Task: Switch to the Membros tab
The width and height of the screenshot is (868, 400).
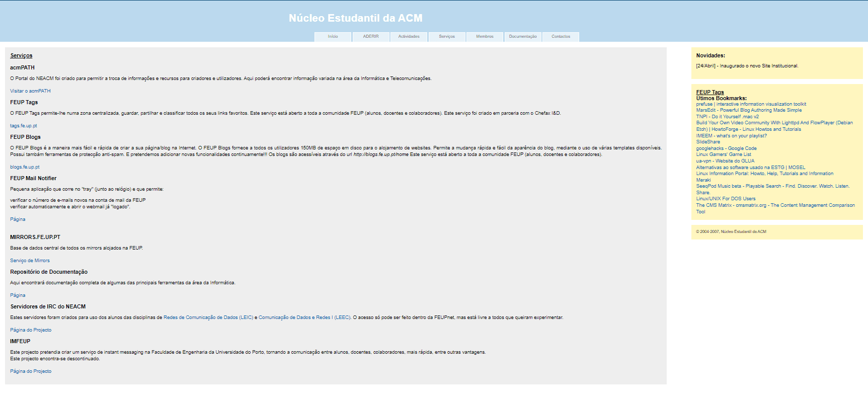Action: (x=485, y=37)
